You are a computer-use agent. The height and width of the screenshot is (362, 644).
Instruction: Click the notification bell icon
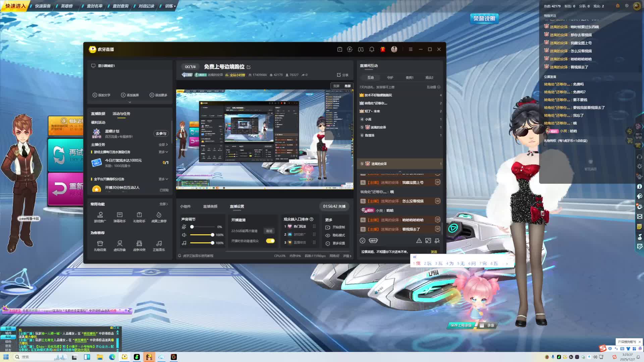(372, 49)
